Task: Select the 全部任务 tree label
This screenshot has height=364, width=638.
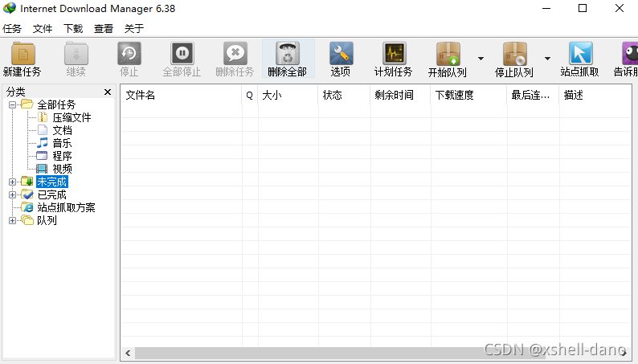Action: [56, 105]
